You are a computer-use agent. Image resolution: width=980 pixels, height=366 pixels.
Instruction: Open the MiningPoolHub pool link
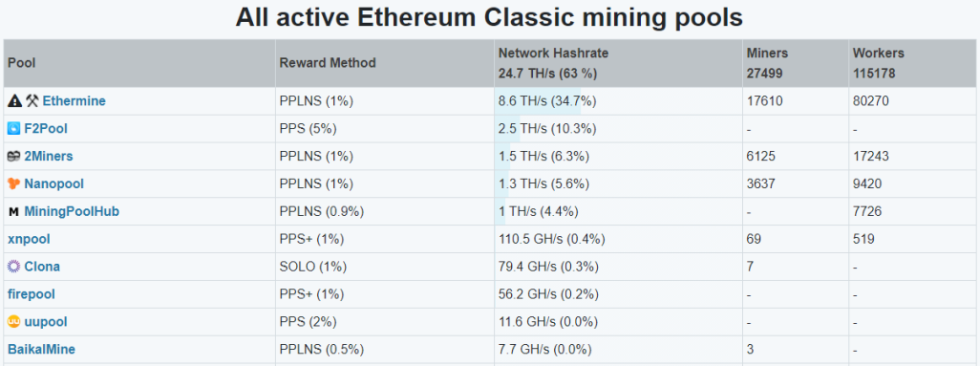click(72, 211)
